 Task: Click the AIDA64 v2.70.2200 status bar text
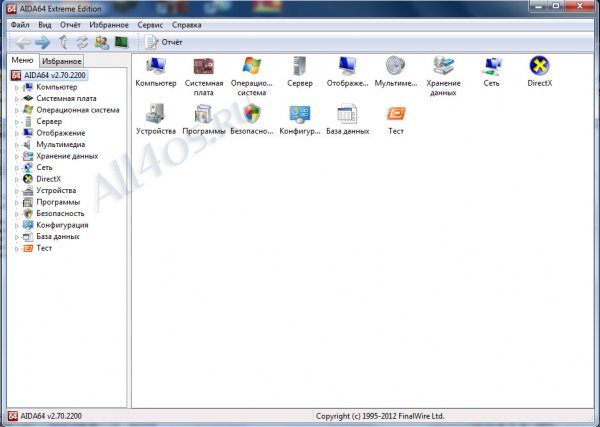[x=51, y=416]
